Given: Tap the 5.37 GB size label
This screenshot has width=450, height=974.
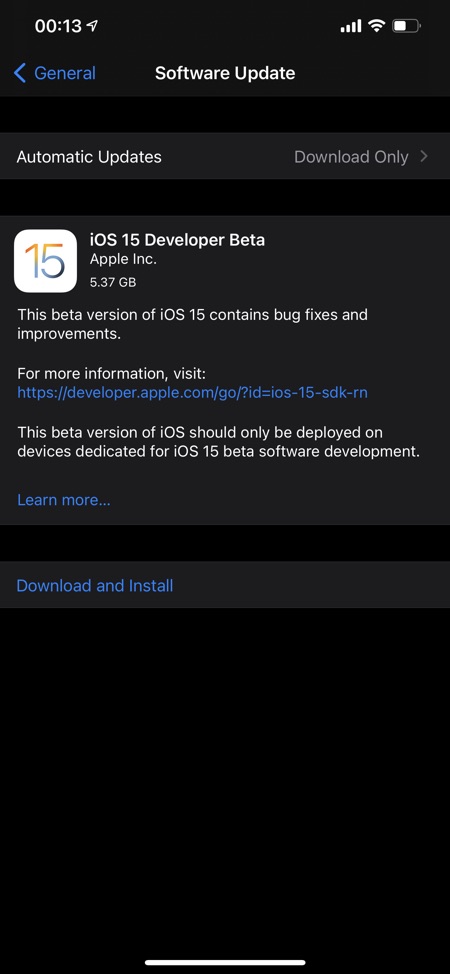Looking at the screenshot, I should click(x=112, y=282).
